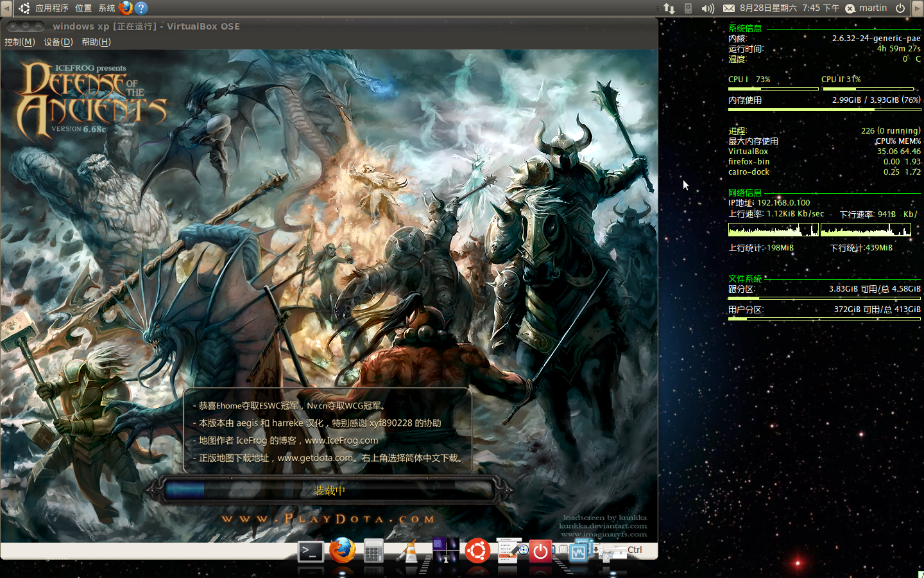
Task: Open the system monitor icon in the dock
Action: 580,550
